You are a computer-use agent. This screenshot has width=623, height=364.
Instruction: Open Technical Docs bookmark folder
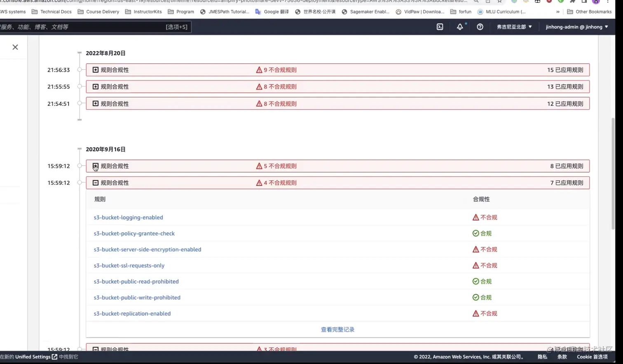pos(52,12)
